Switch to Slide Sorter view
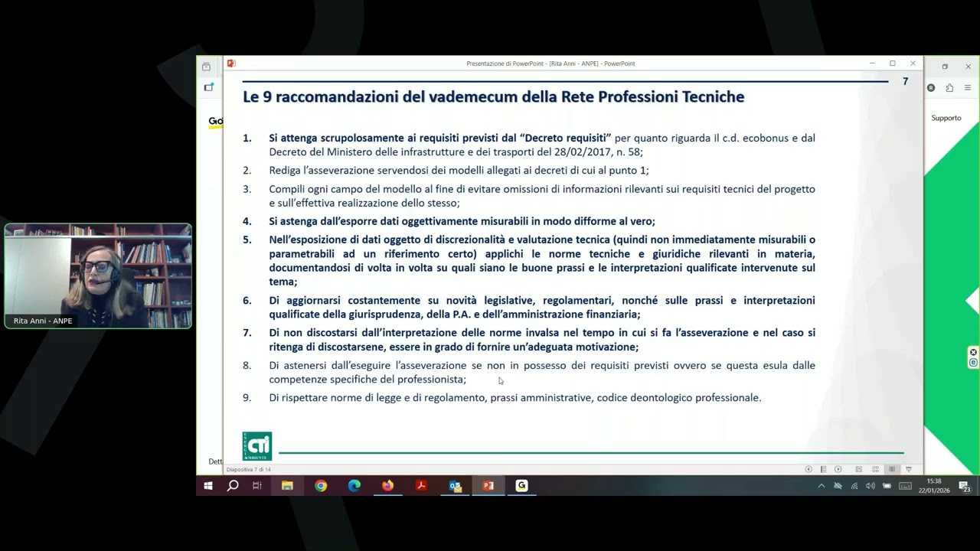The width and height of the screenshot is (980, 551). point(875,469)
